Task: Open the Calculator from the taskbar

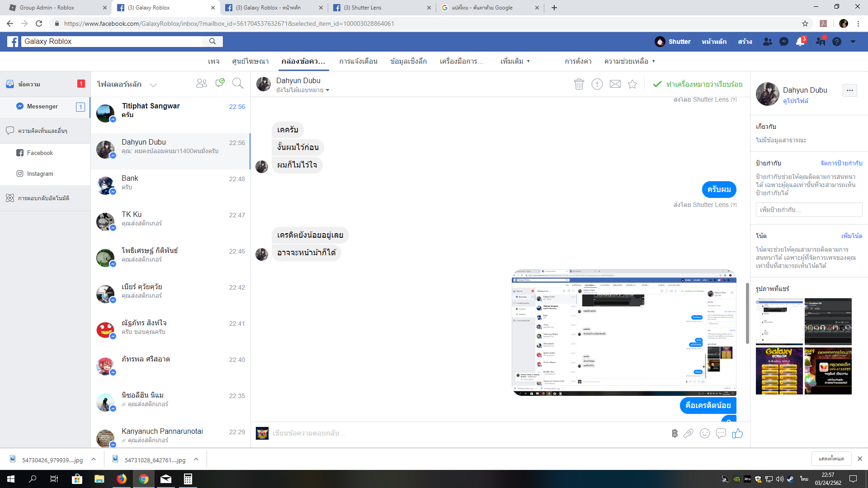Action: click(188, 479)
